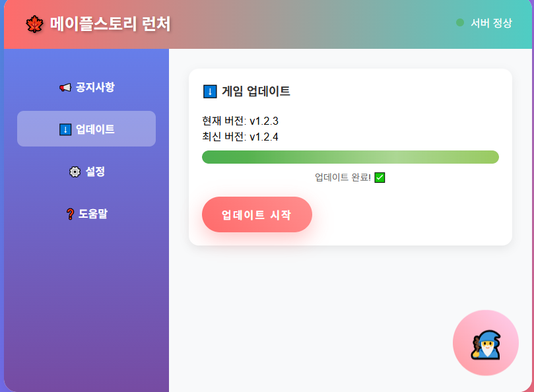The width and height of the screenshot is (534, 392).
Task: Click the 메이플스토리 런처 title text
Action: point(110,24)
